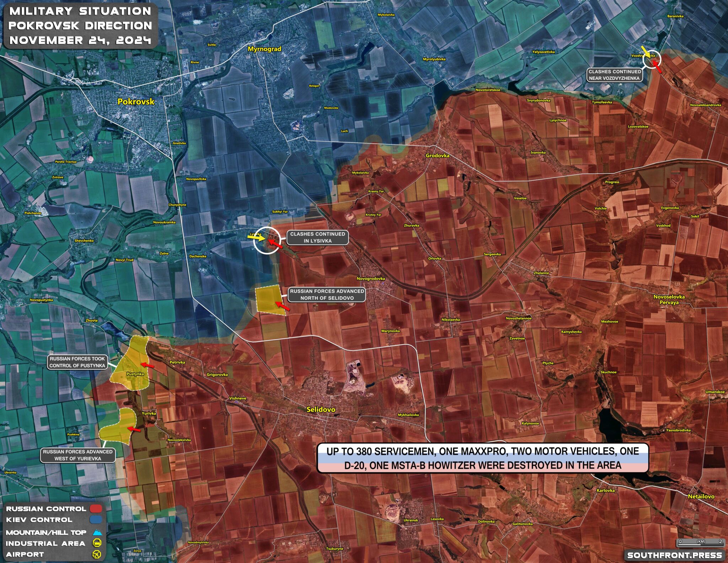728x563 pixels.
Task: Click the mountain/hill top triangle legend icon
Action: [x=97, y=533]
